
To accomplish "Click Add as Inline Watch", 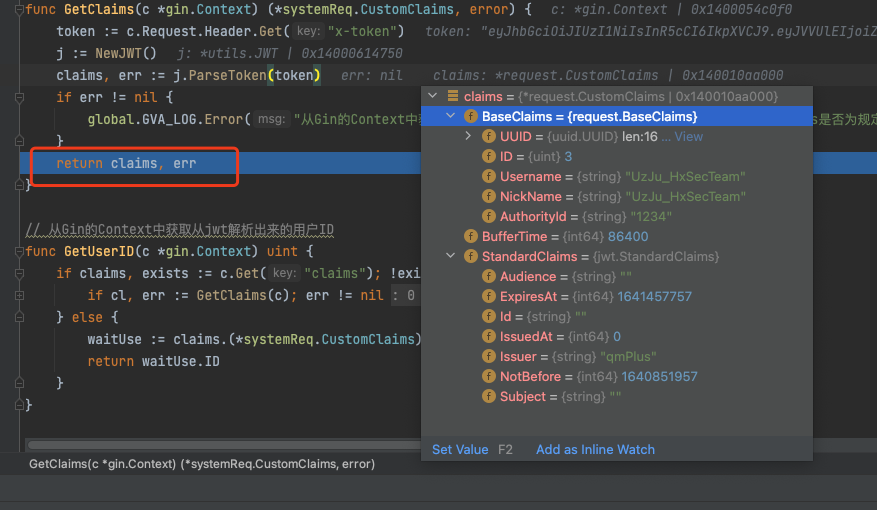I will pyautogui.click(x=595, y=450).
